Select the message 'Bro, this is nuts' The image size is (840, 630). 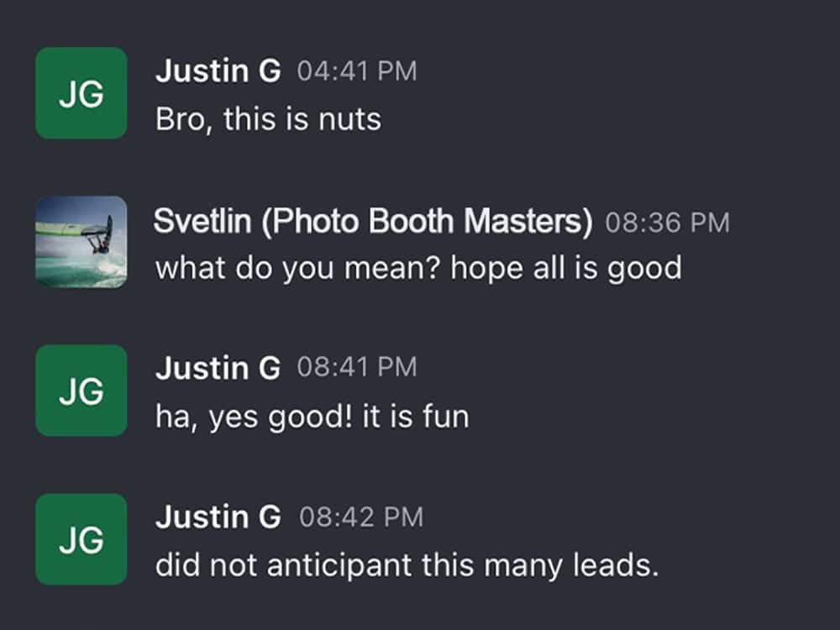(269, 119)
